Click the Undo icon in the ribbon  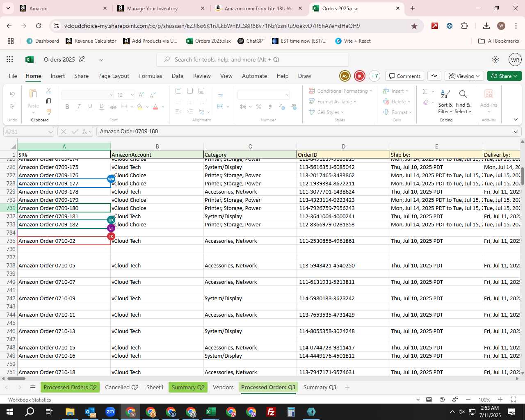12,95
